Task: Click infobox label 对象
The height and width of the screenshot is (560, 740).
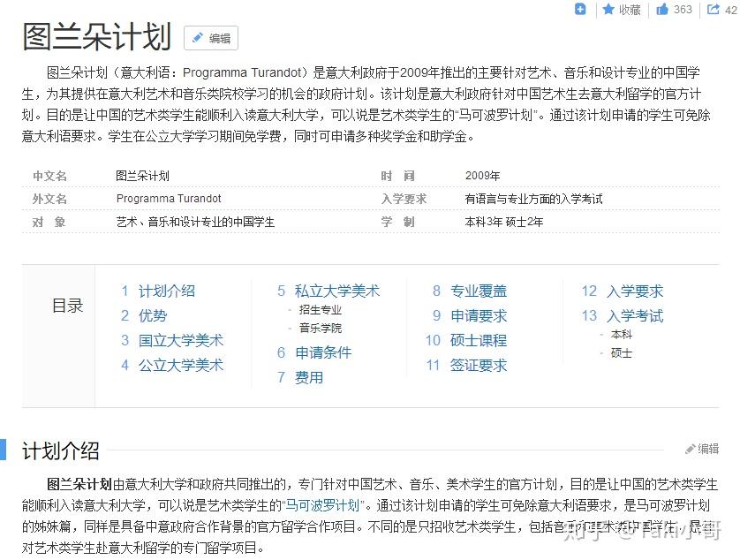Action: (49, 222)
